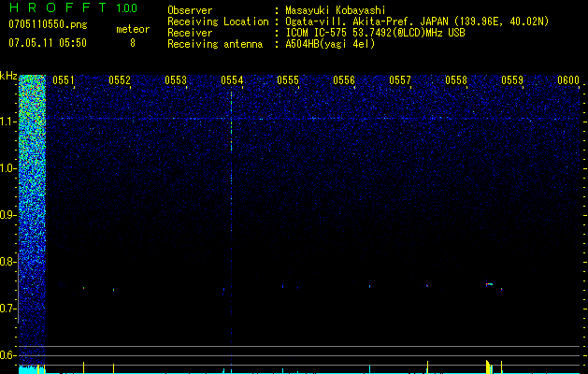Click the 1.0 kHz axis label
This screenshot has width=588, height=374.
pos(8,168)
